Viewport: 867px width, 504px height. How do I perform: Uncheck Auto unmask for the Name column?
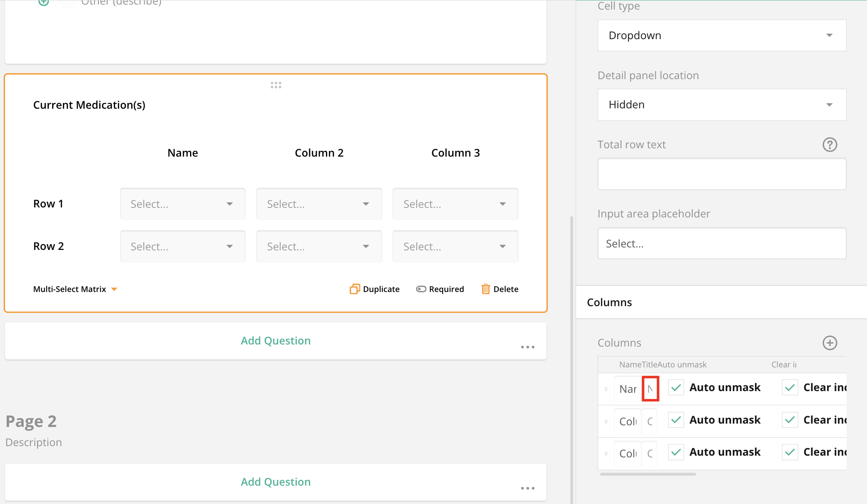pyautogui.click(x=675, y=387)
